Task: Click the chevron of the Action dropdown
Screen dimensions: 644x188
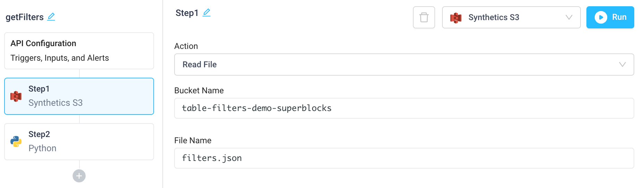Action: [622, 65]
